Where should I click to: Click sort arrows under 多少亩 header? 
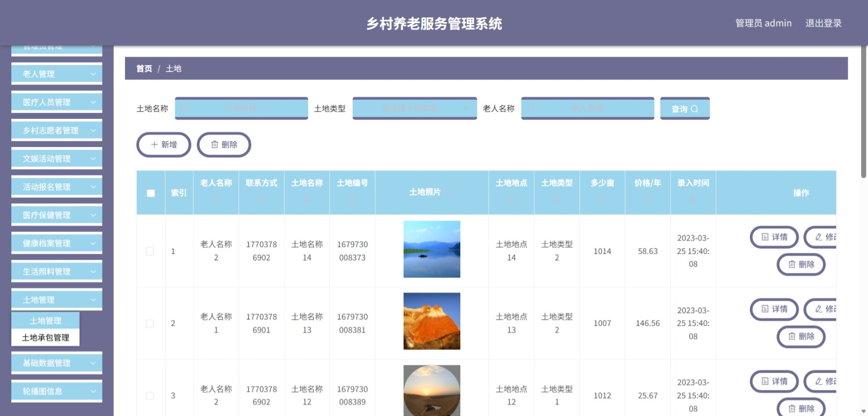click(x=602, y=198)
